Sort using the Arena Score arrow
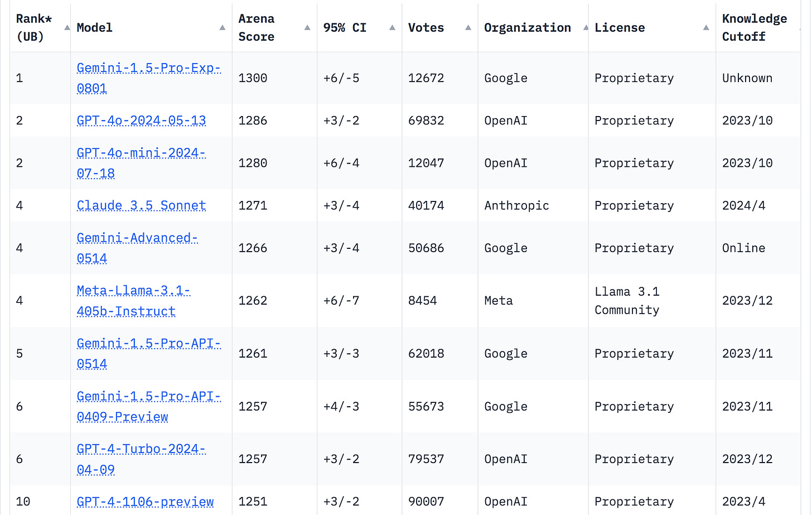 coord(307,27)
